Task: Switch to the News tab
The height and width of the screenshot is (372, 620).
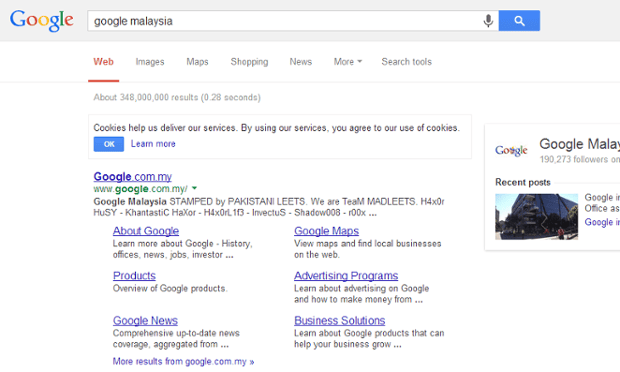Action: (301, 62)
